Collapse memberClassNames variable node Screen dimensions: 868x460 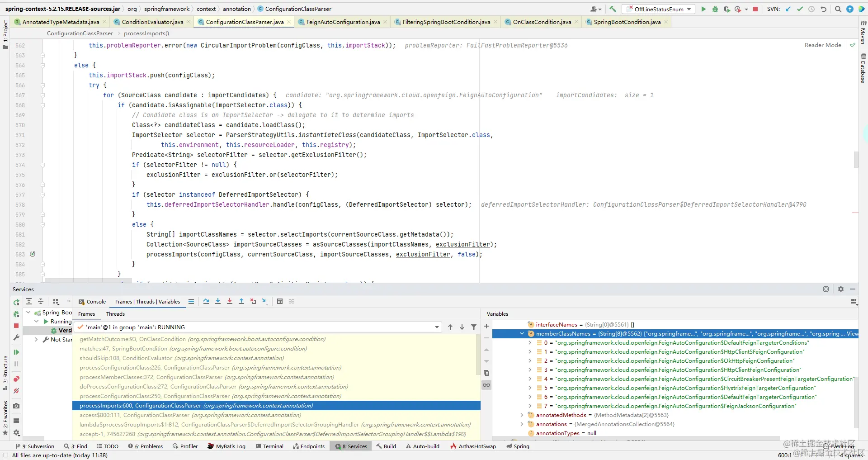point(522,334)
